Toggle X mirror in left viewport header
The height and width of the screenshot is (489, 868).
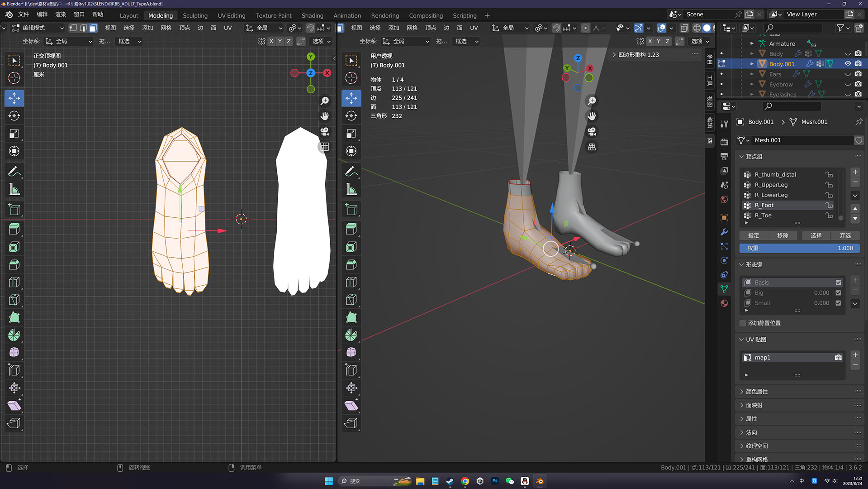pos(271,41)
